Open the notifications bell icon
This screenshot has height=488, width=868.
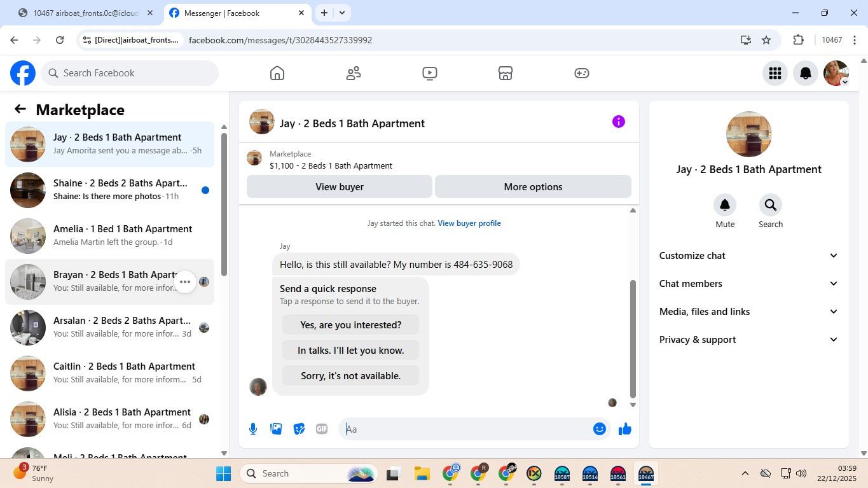pyautogui.click(x=806, y=73)
